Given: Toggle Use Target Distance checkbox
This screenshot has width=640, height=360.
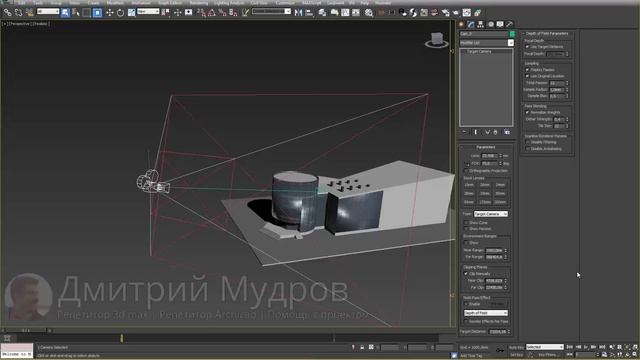Looking at the screenshot, I should point(527,47).
